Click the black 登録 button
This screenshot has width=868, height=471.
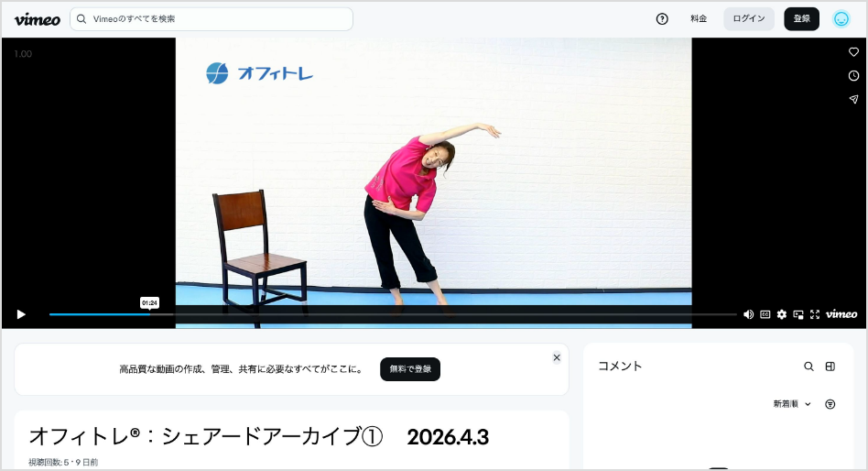pos(801,19)
